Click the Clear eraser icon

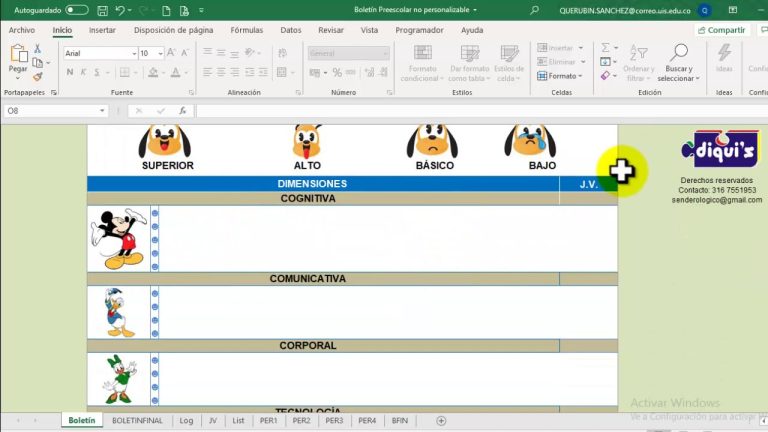click(605, 75)
